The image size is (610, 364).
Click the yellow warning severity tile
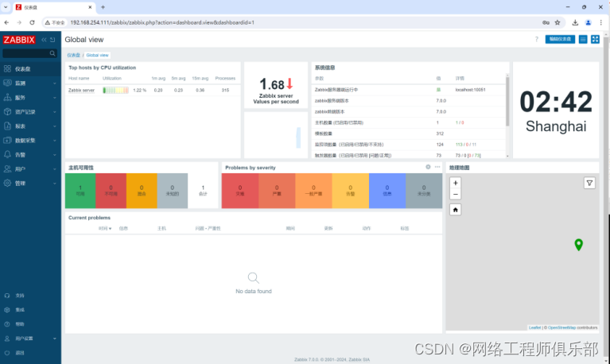[x=351, y=191]
